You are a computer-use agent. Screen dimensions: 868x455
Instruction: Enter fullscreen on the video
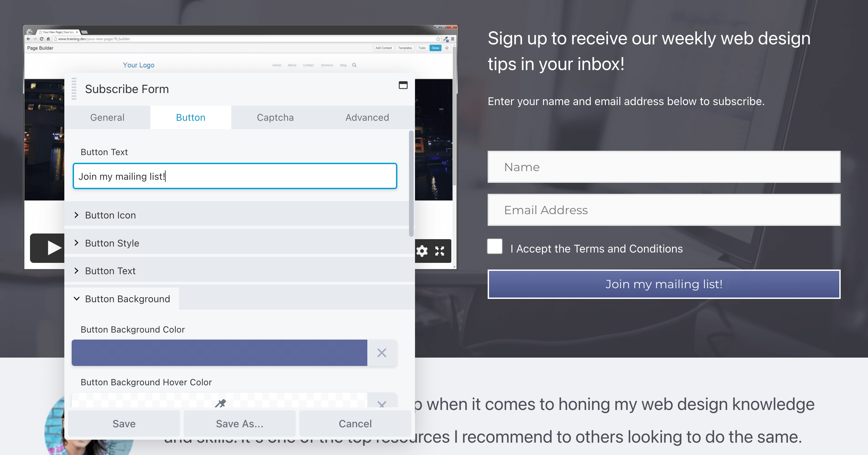(439, 251)
